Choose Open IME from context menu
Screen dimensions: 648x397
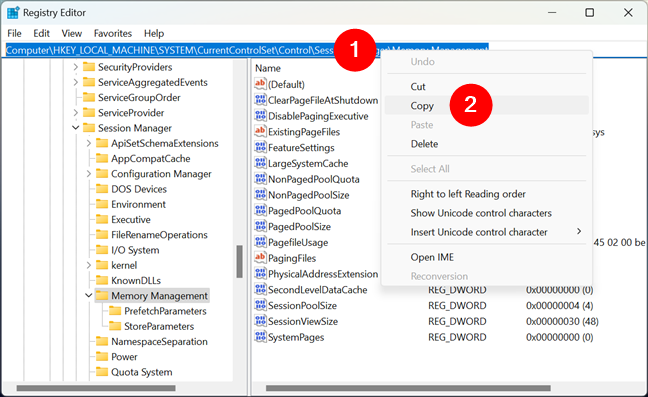(486, 257)
